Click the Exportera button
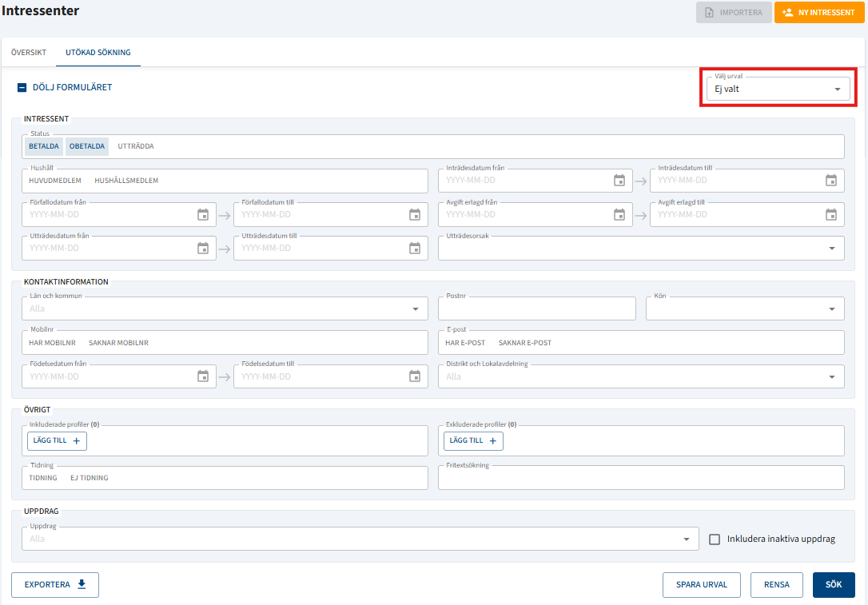Screen dimensions: 868x605 point(55,584)
